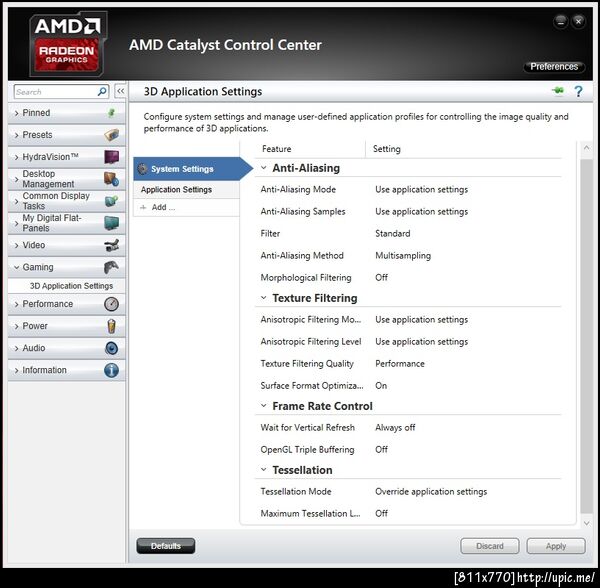This screenshot has height=588, width=600.
Task: Click the Video camera icon
Action: click(111, 245)
